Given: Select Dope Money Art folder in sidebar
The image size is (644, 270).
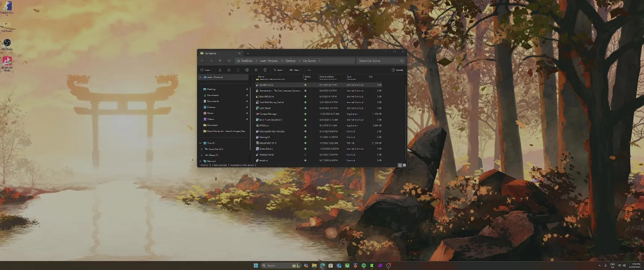Looking at the screenshot, I should tap(224, 131).
